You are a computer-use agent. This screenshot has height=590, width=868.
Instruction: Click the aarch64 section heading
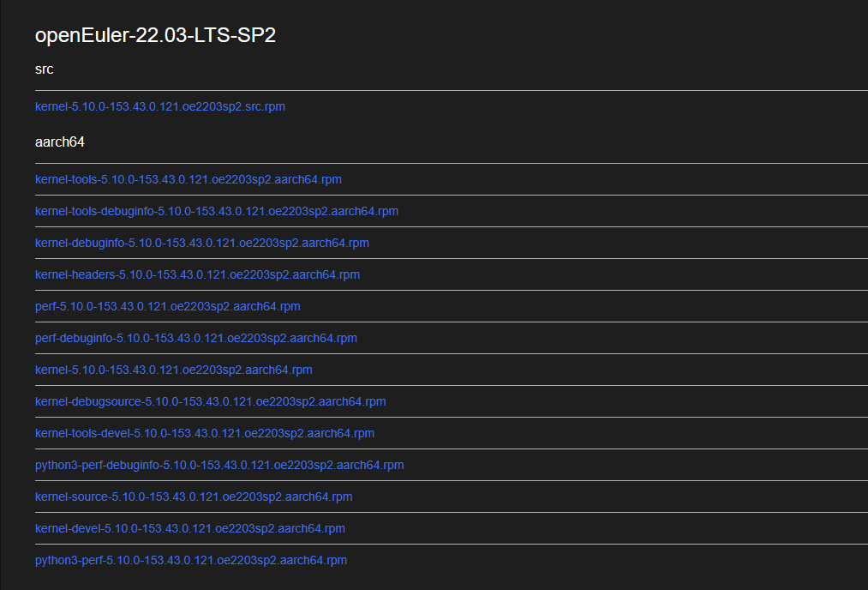coord(59,142)
